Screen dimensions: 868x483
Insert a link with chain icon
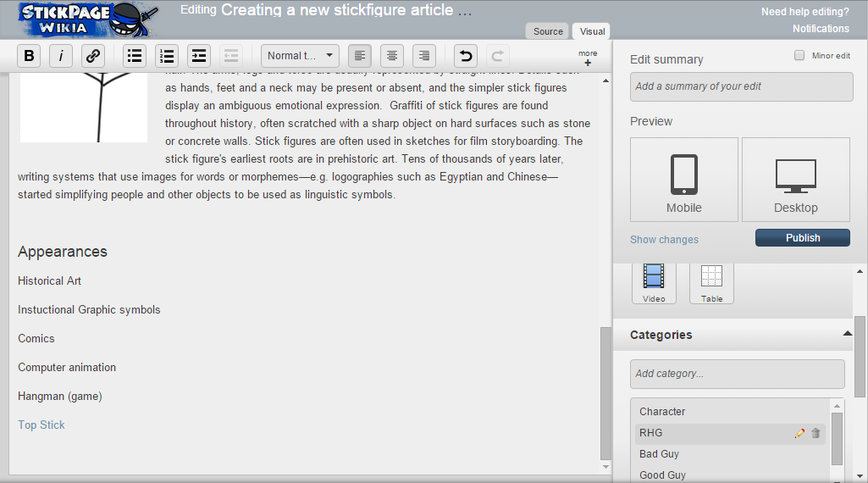(93, 56)
